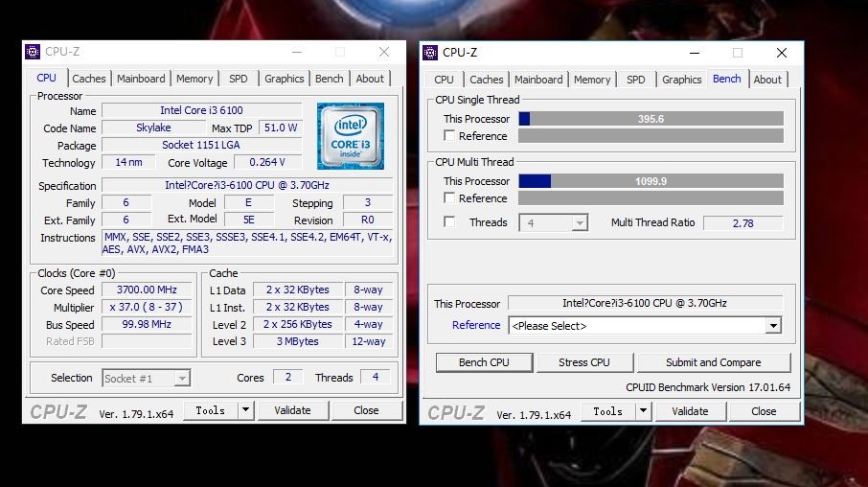This screenshot has width=868, height=487.
Task: Click Package value Socket 1151 LGA
Action: 201,145
